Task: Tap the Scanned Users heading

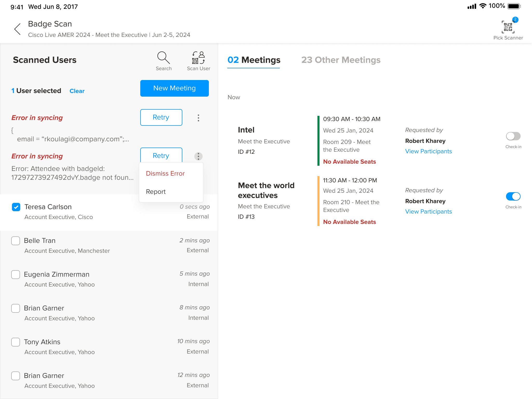Action: 45,60
